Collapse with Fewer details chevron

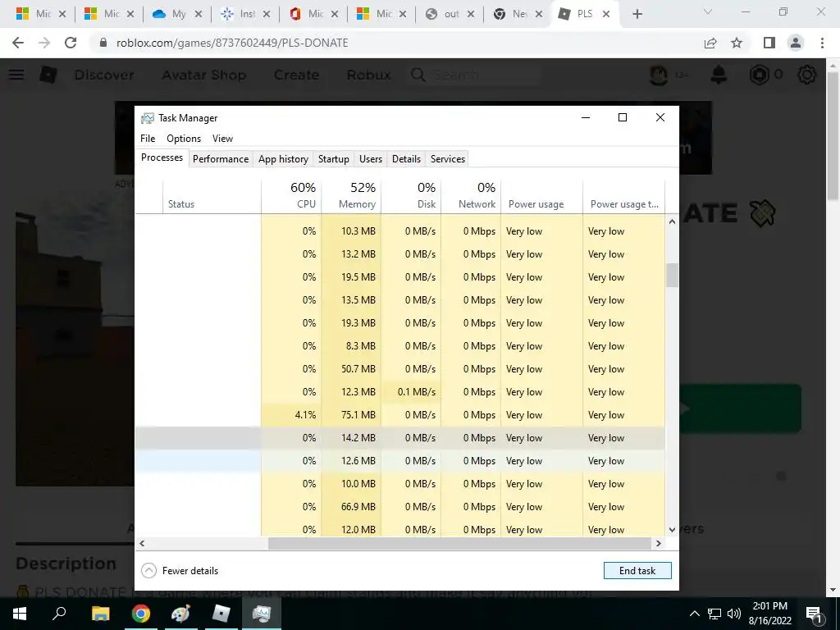[149, 571]
